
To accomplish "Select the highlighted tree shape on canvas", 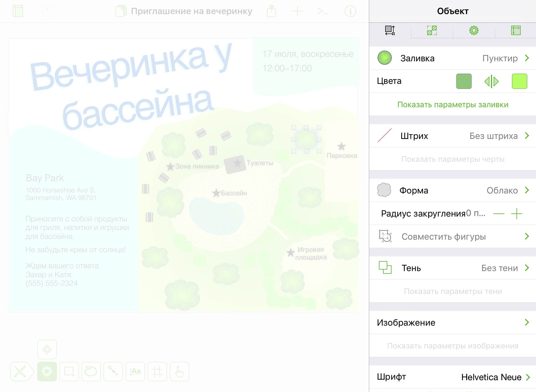I will click(306, 139).
